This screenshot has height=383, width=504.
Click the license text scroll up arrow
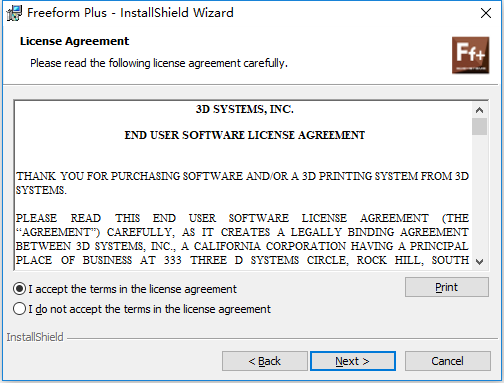(x=479, y=110)
